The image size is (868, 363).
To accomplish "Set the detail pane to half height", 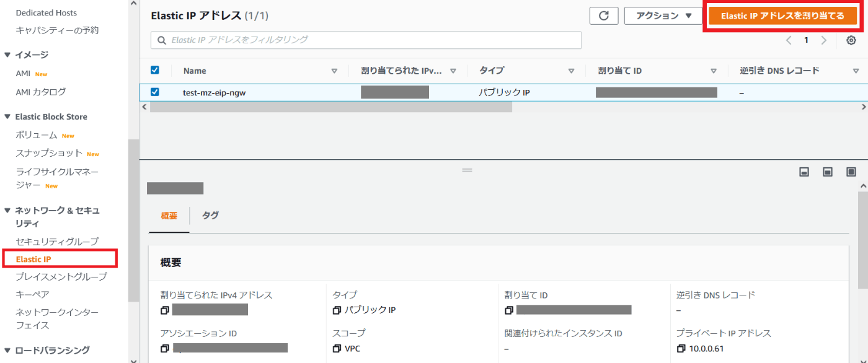I will pyautogui.click(x=828, y=172).
